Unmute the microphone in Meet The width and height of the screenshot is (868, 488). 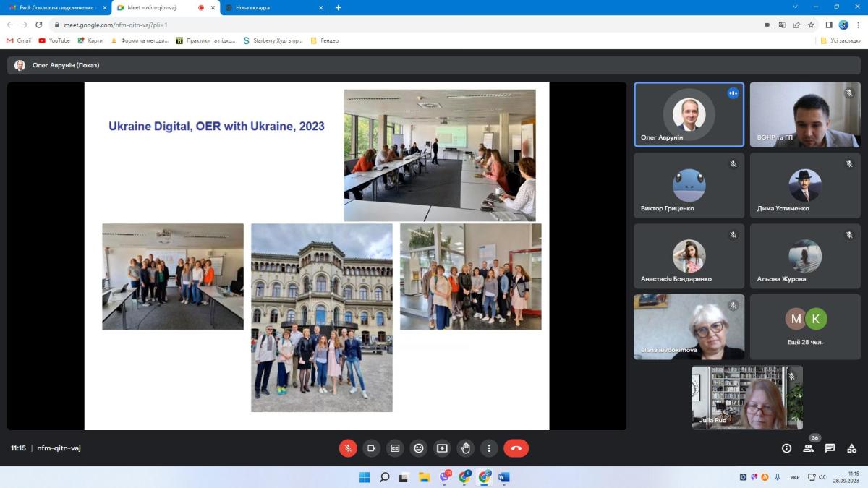[x=348, y=448]
